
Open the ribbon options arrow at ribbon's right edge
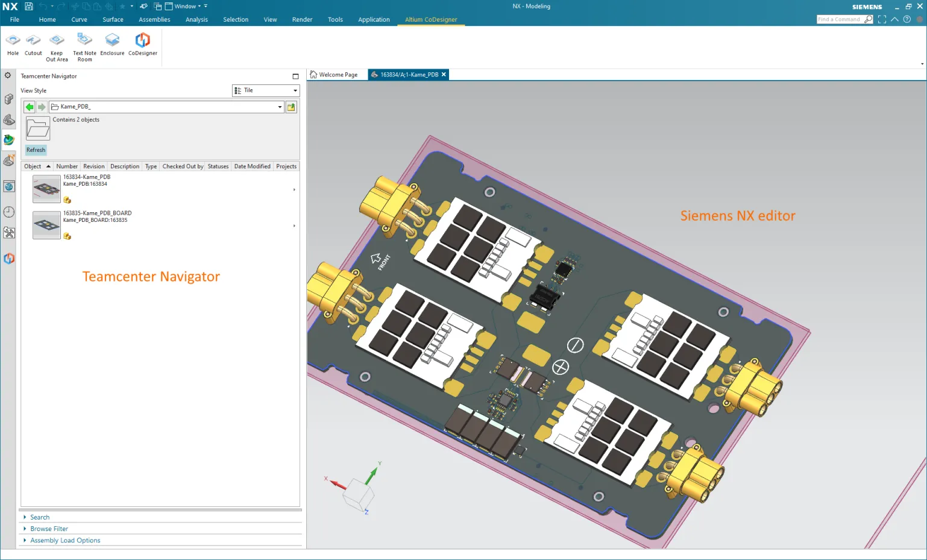click(x=922, y=64)
